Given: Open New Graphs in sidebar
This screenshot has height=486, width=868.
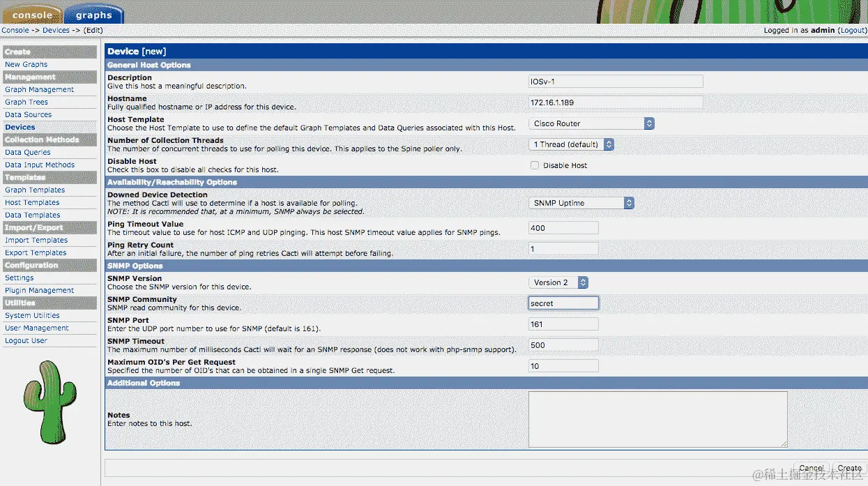Looking at the screenshot, I should point(26,64).
